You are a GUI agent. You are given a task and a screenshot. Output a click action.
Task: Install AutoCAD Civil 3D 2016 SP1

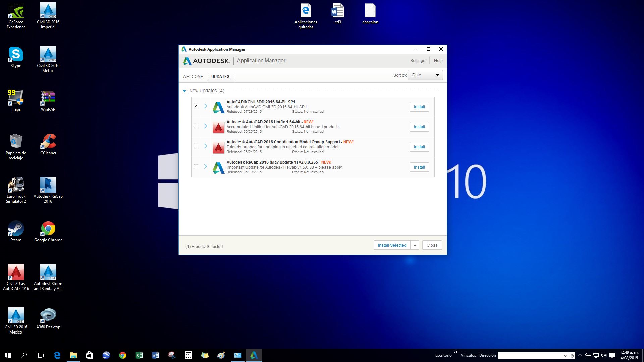419,107
